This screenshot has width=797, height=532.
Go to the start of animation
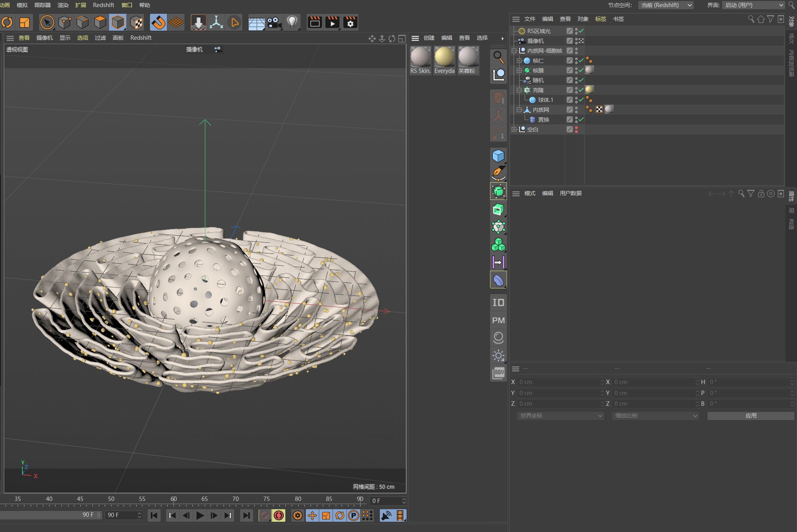pyautogui.click(x=154, y=515)
